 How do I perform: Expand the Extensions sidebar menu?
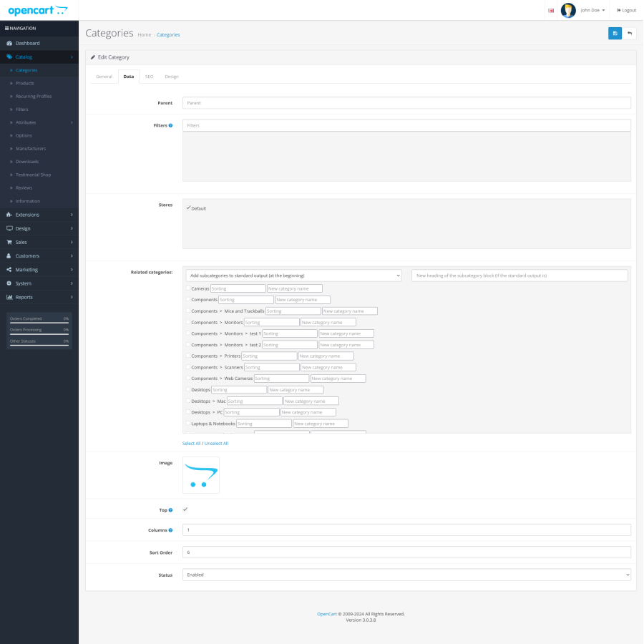point(39,215)
